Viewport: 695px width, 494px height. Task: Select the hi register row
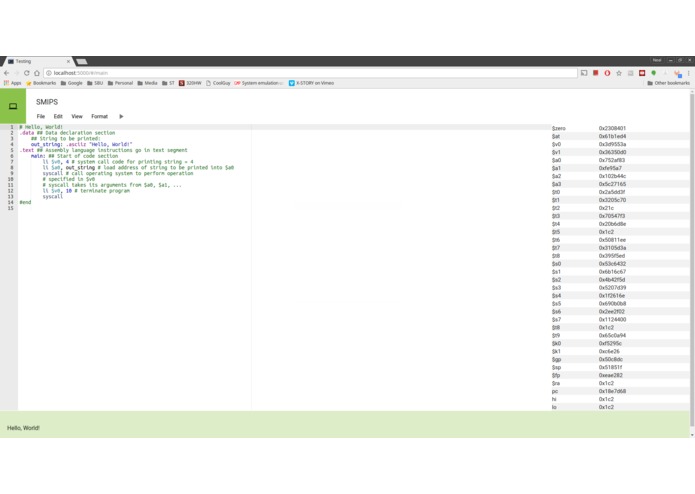pyautogui.click(x=620, y=400)
